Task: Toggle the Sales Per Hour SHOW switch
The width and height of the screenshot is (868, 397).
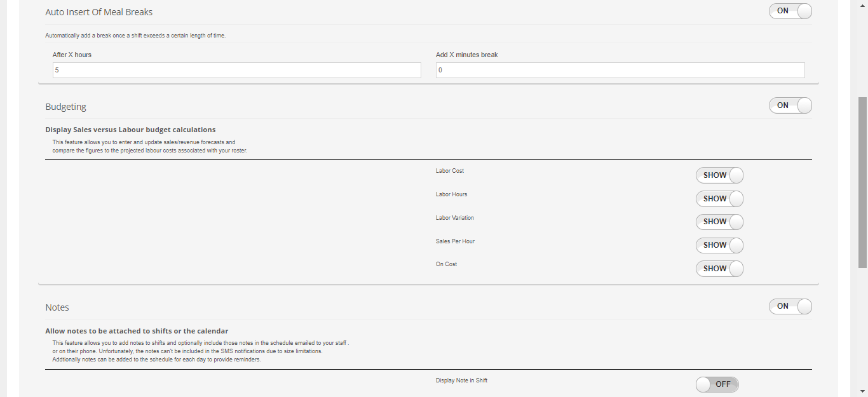Action: (x=719, y=245)
